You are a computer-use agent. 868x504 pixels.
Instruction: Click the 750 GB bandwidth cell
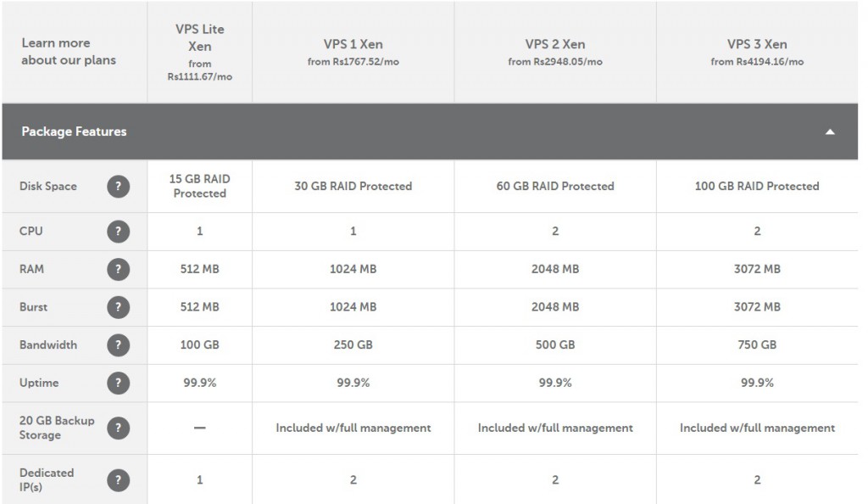click(x=757, y=345)
